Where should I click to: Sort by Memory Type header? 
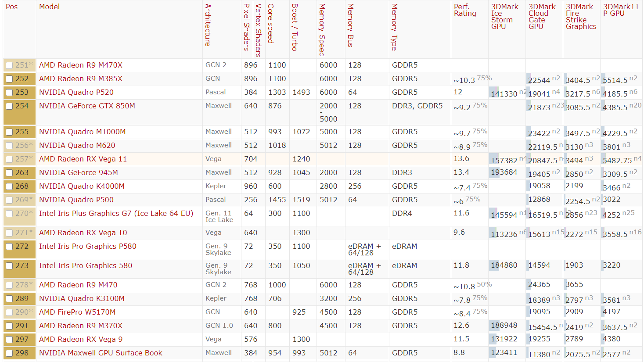click(395, 27)
